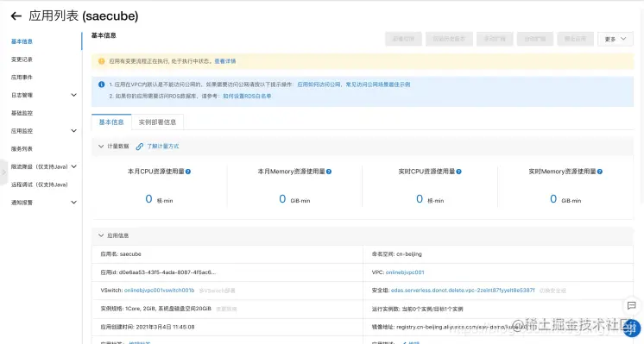Screen dimensions: 644x344
Task: Click the blue round floating assistant icon
Action: coord(633,328)
